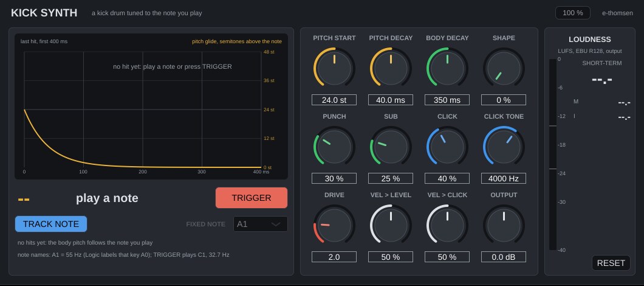Viewport: 644px width, 286px height.
Task: Click the 'note names: A1 = 55 Hz' hint
Action: click(123, 255)
